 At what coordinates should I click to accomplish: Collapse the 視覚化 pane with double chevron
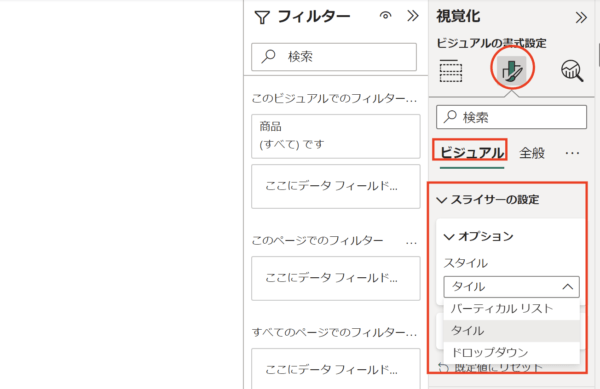(x=581, y=18)
